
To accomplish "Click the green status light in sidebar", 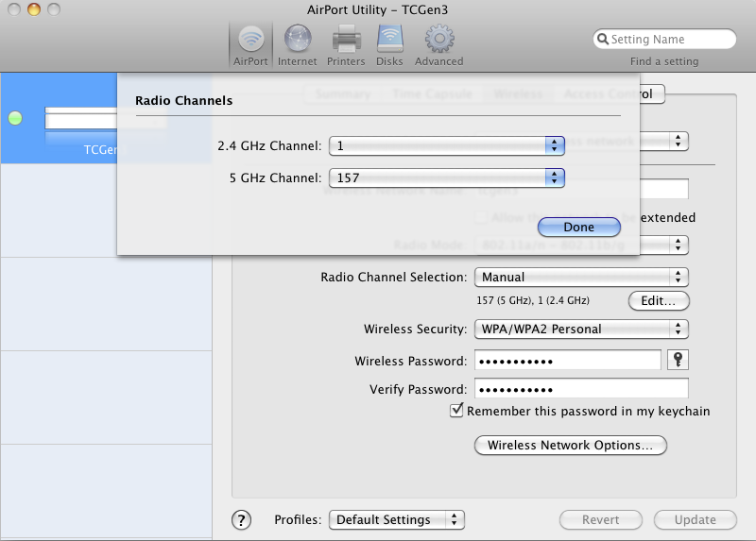I will (x=15, y=118).
